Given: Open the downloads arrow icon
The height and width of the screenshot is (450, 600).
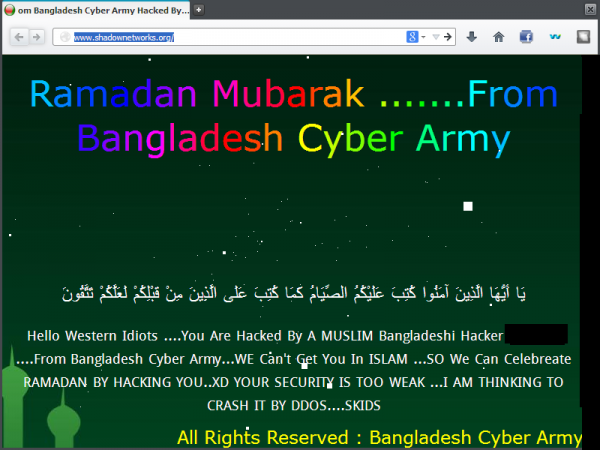Looking at the screenshot, I should tap(472, 37).
